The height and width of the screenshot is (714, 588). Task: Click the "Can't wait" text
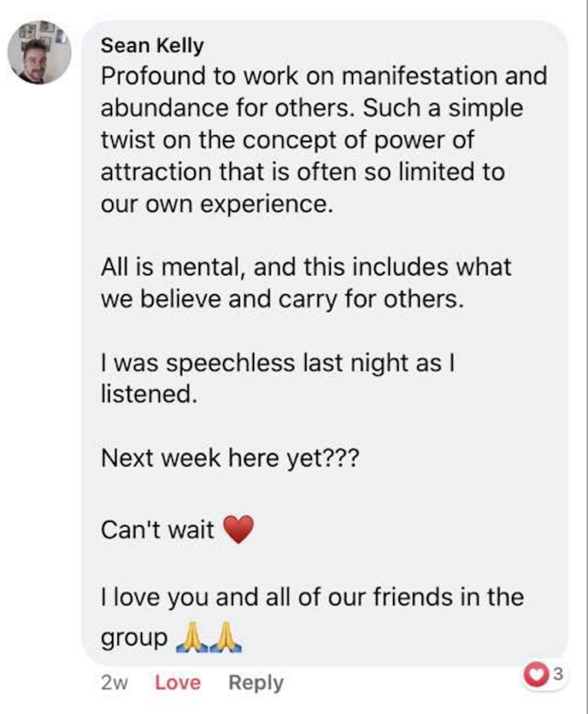158,531
